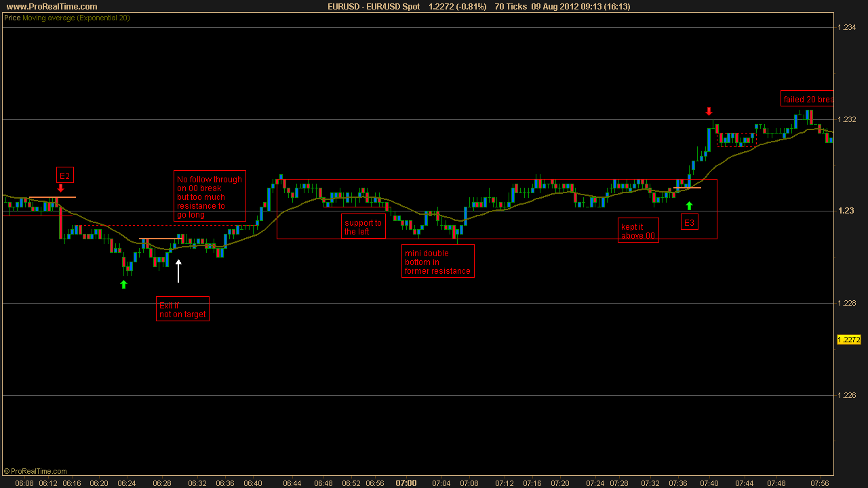Click the 1.228 price axis label
The width and height of the screenshot is (868, 488).
point(847,303)
